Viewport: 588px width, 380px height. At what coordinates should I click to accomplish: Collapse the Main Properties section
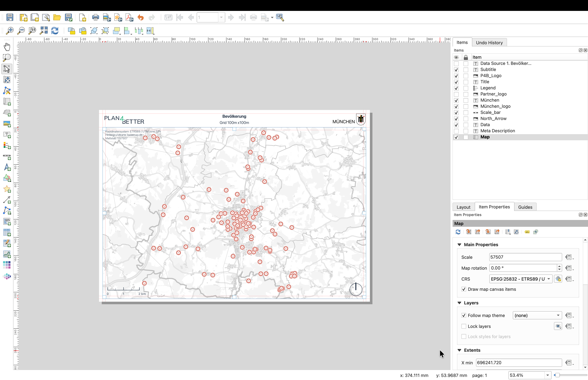pos(459,244)
